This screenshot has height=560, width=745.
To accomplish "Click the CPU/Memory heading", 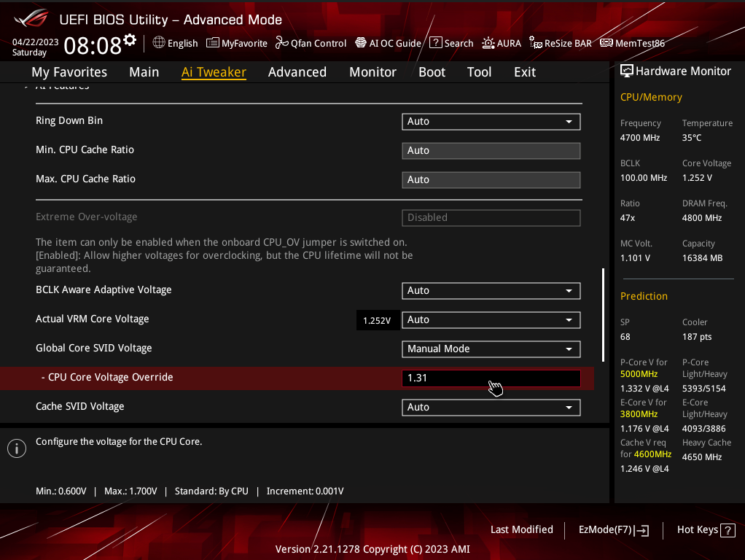I will 651,97.
